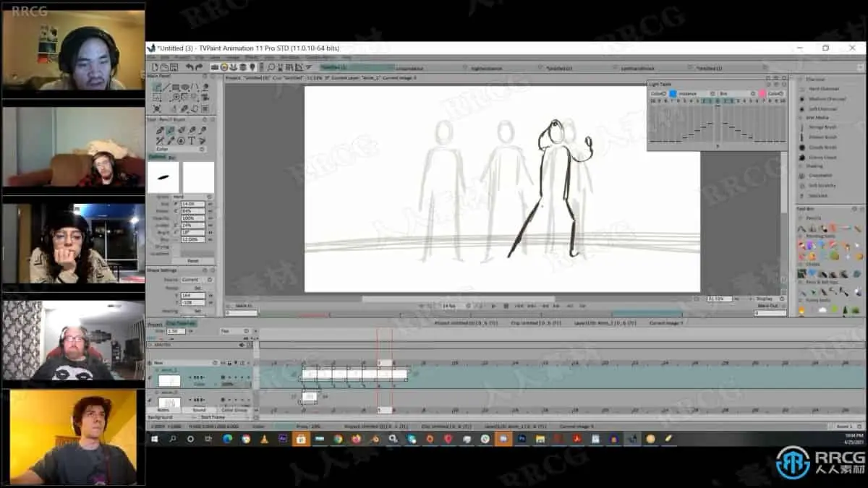Open the Windows Start menu

(155, 438)
